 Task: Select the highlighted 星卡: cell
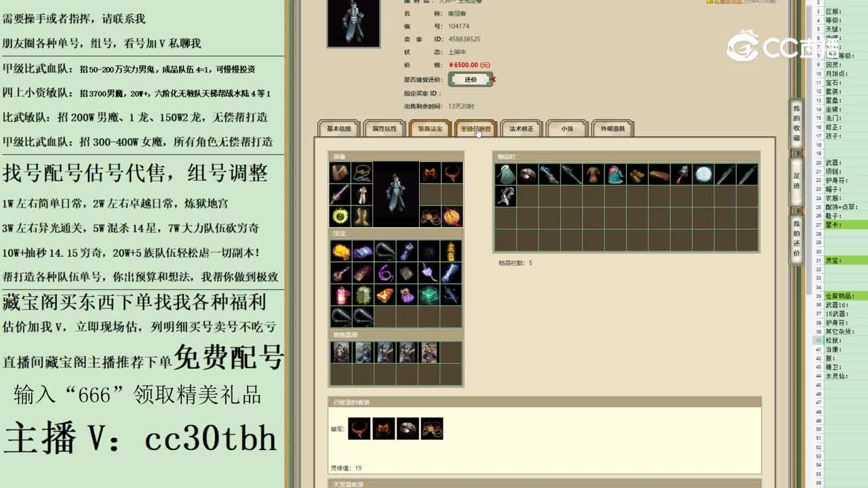[846, 224]
